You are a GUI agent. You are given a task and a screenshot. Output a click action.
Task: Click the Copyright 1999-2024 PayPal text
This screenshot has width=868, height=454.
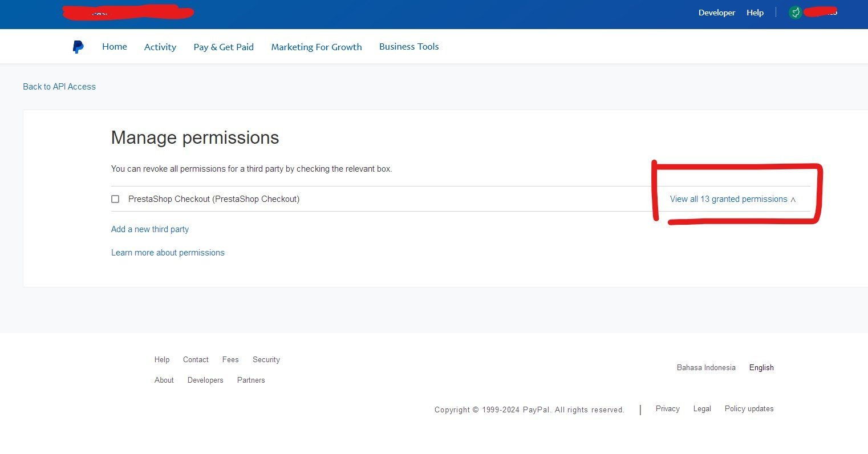(x=529, y=410)
